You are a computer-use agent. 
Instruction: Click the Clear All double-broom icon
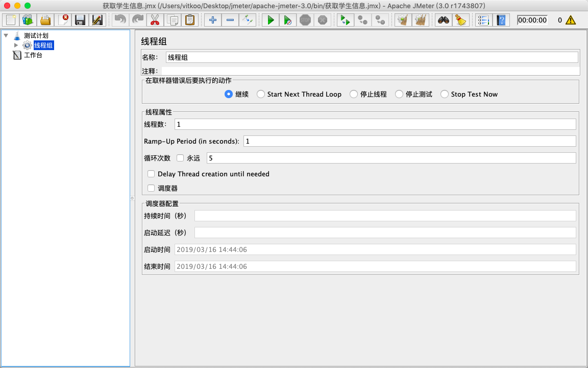[x=421, y=20]
